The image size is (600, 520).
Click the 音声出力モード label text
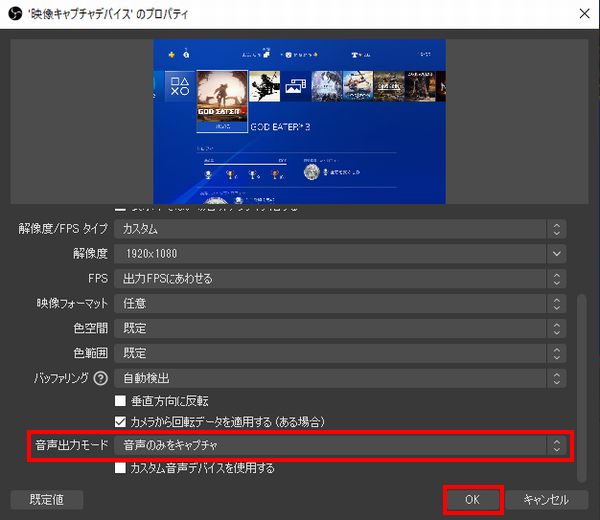[x=72, y=445]
